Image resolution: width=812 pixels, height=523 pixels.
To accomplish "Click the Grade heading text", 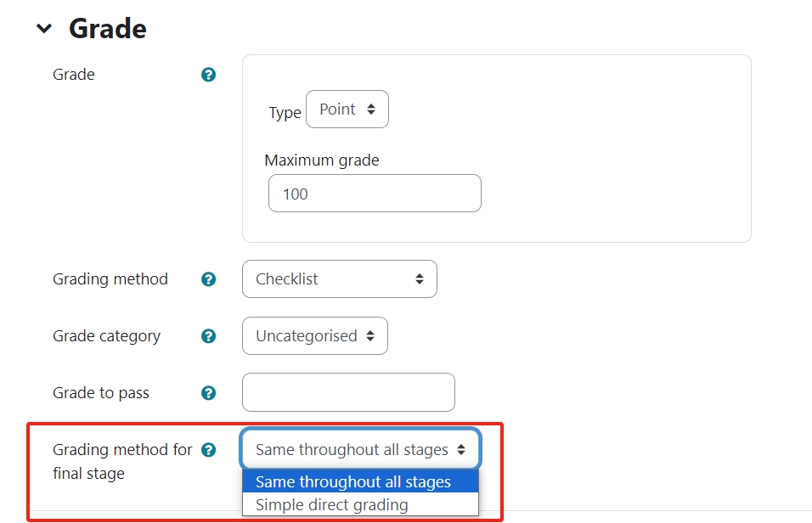I will [x=107, y=28].
